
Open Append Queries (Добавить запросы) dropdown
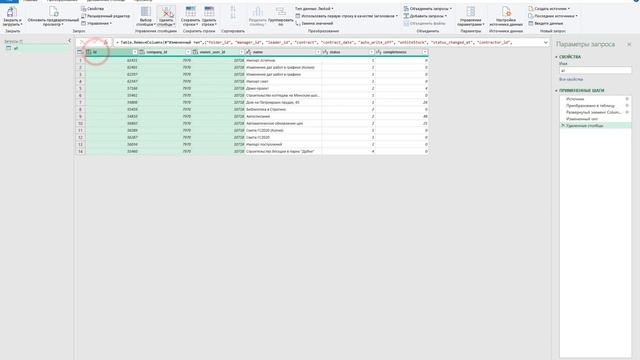click(425, 16)
